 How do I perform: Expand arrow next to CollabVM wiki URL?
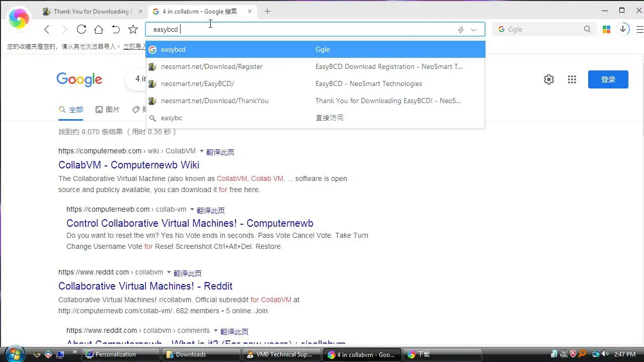click(x=202, y=151)
